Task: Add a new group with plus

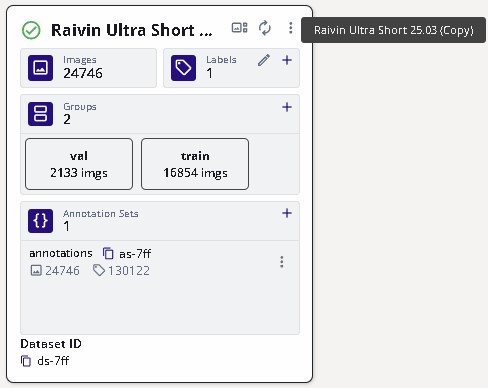Action: [287, 107]
